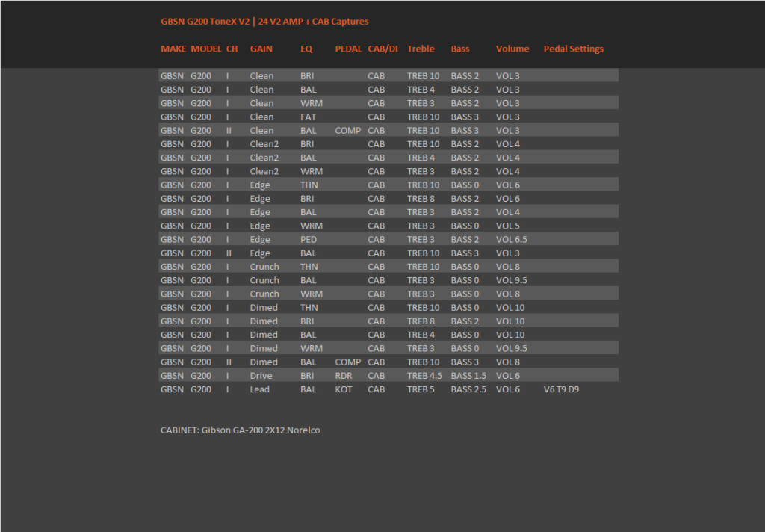The height and width of the screenshot is (532, 765).
Task: Click channel II in the Edge BAL row
Action: click(229, 253)
